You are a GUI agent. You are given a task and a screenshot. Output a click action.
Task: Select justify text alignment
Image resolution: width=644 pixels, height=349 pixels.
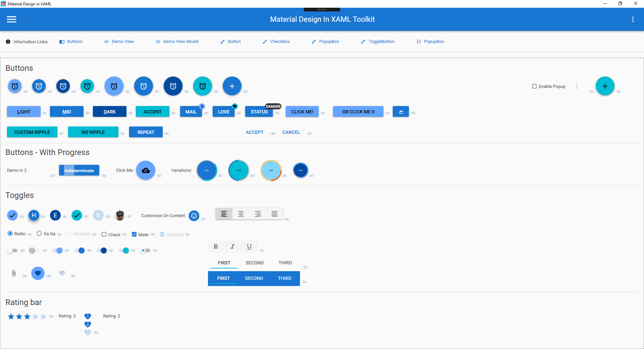coord(274,214)
